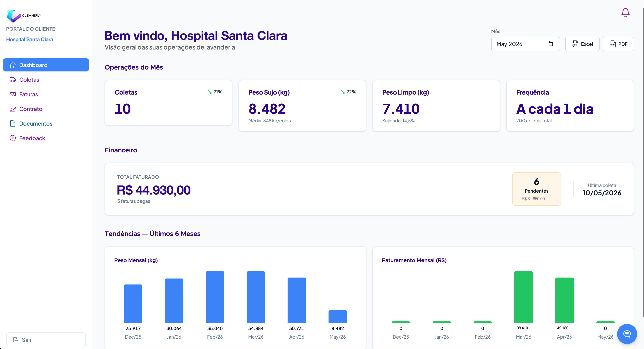Click the Coletas truck icon
This screenshot has height=349, width=644.
click(x=13, y=80)
